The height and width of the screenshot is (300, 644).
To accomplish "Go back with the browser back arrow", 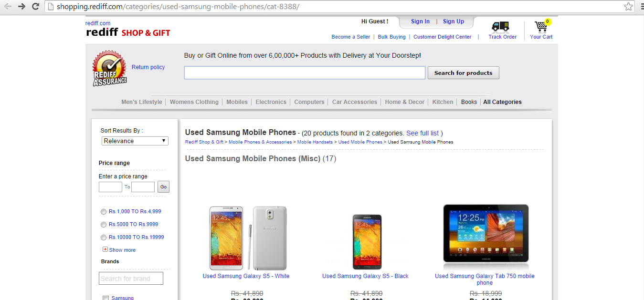I will click(8, 7).
